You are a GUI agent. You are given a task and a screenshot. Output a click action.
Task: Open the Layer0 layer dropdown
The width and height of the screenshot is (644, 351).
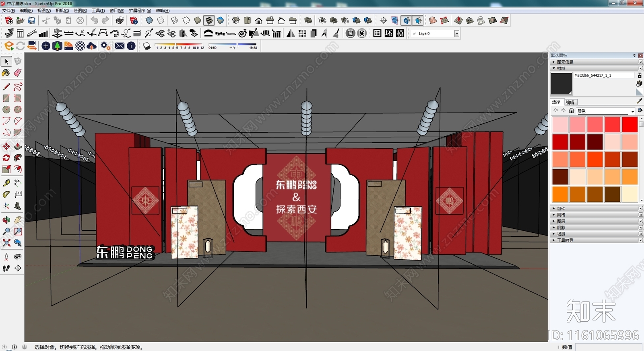click(x=457, y=34)
